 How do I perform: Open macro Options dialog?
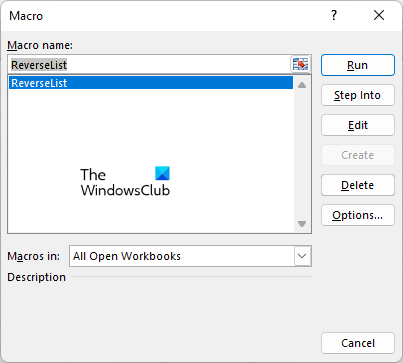pyautogui.click(x=358, y=215)
